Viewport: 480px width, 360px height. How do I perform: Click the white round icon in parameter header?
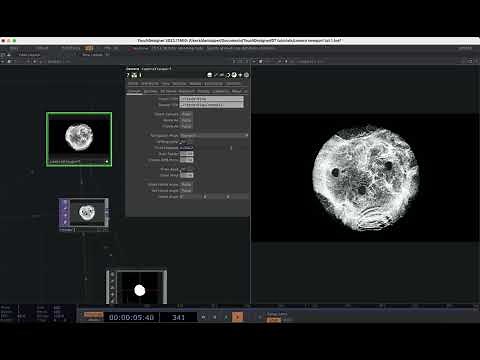coord(234,75)
